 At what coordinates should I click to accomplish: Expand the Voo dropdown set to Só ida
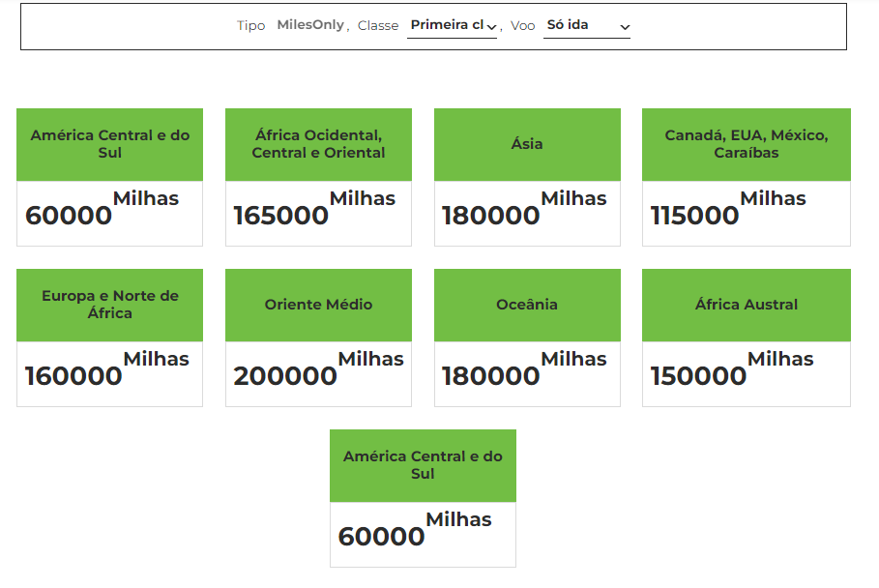[586, 26]
